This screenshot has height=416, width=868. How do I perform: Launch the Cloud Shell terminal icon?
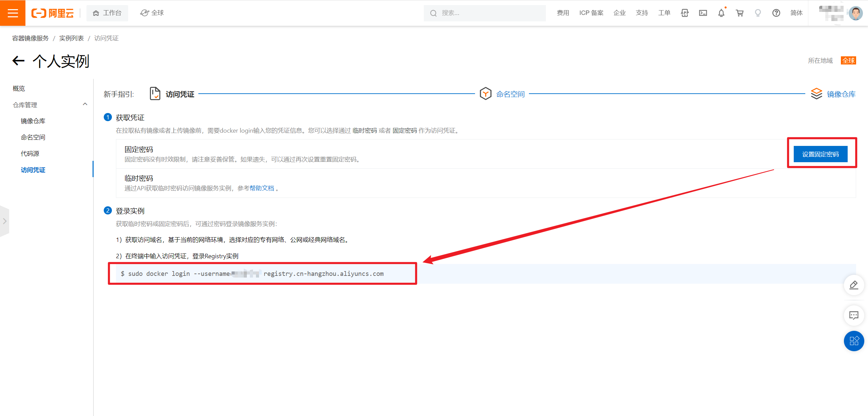(703, 13)
